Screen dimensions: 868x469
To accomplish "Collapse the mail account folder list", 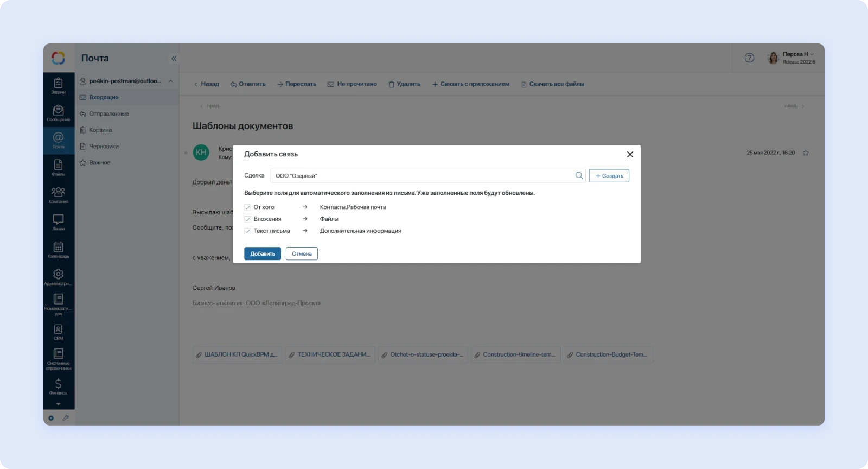I will 171,81.
